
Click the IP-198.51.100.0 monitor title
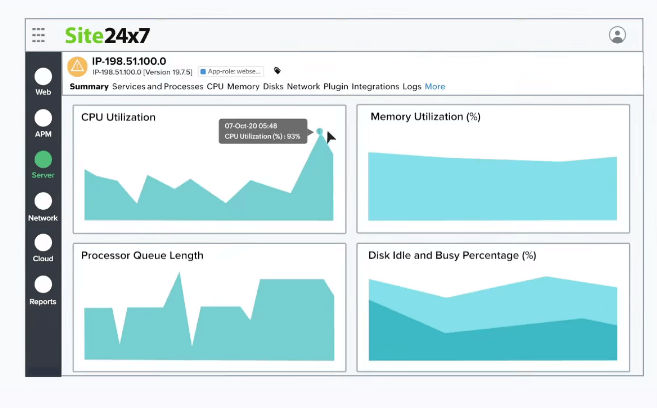point(129,61)
